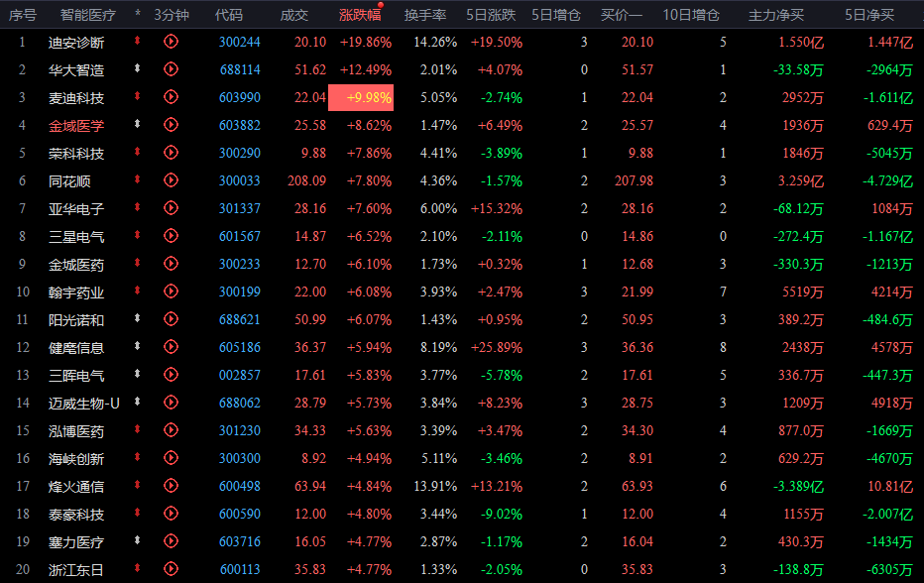Open 3-minute chart icon for 荣科科技
This screenshot has width=924, height=583.
click(x=171, y=152)
